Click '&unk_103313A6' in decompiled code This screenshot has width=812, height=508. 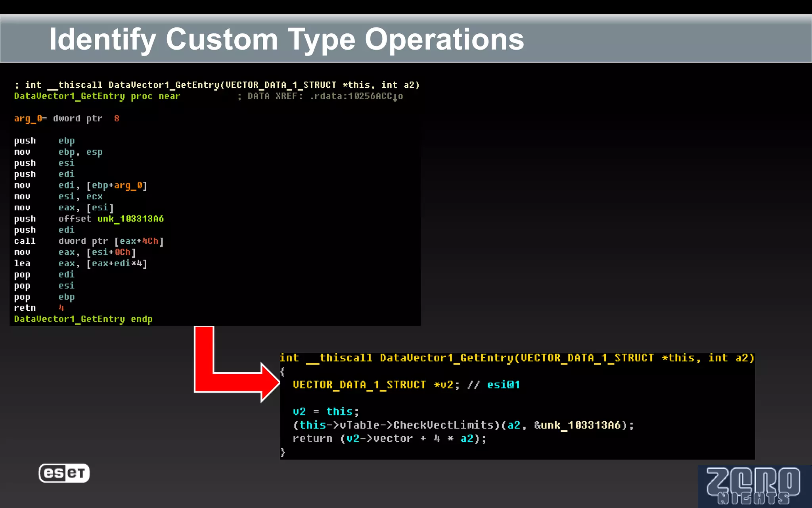(x=577, y=425)
